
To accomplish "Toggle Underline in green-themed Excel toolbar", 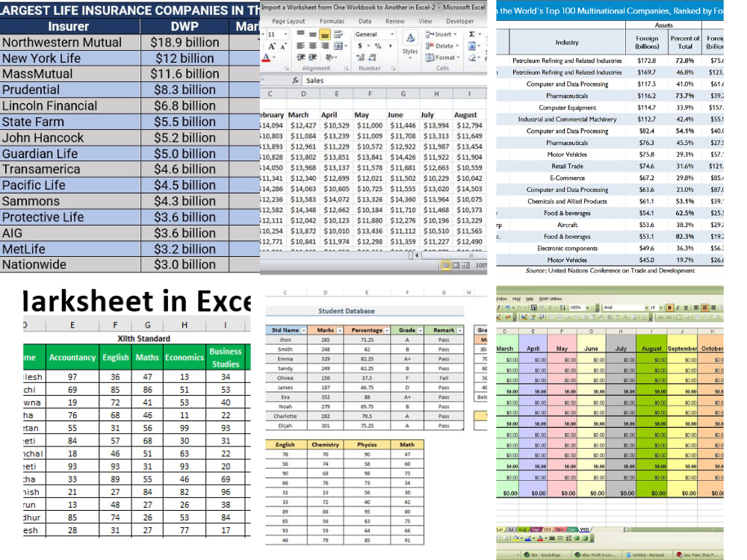I will (686, 308).
